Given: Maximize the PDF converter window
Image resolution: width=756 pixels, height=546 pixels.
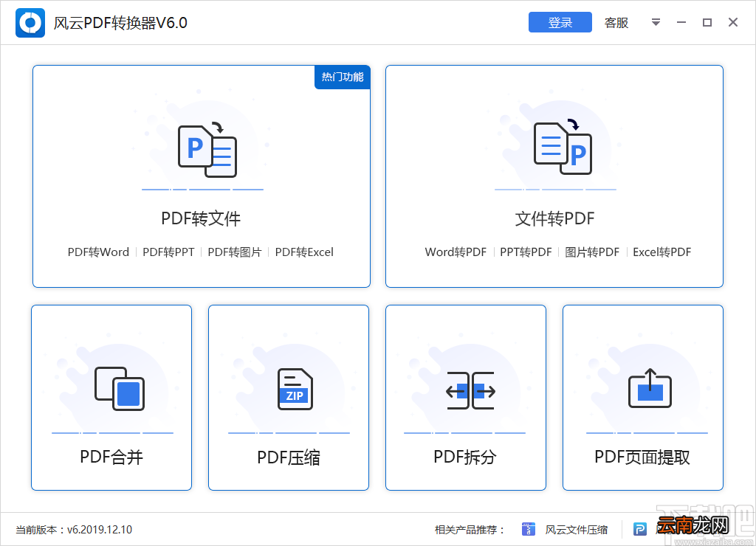Looking at the screenshot, I should (x=707, y=22).
